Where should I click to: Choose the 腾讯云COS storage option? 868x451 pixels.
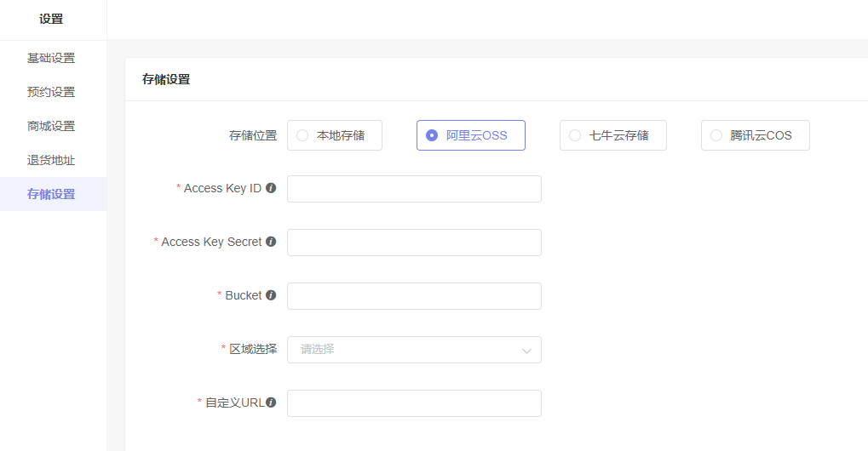click(755, 135)
